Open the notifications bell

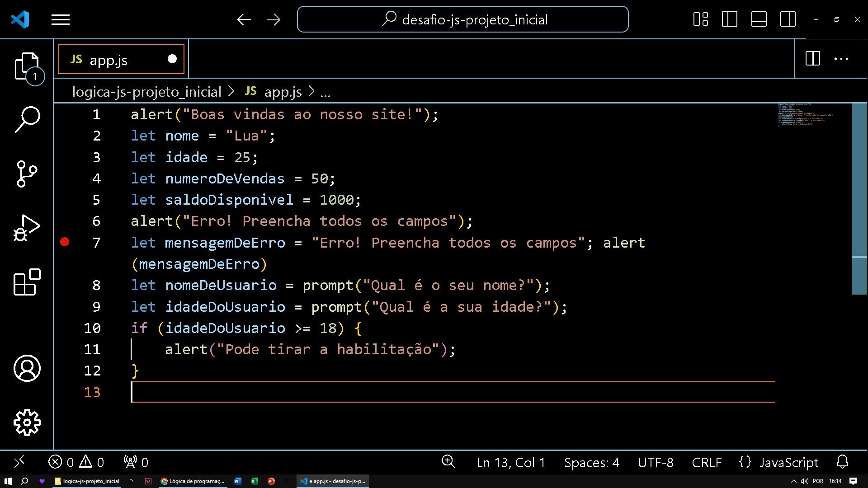coord(842,462)
